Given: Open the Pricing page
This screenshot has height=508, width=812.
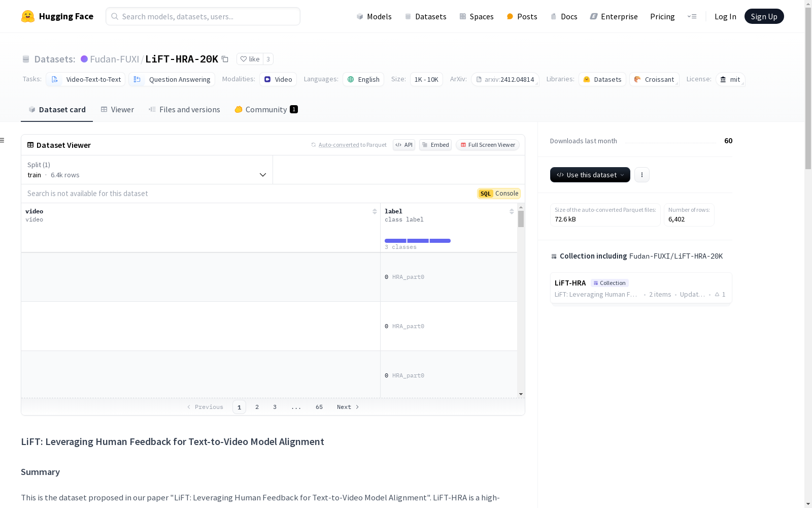Looking at the screenshot, I should pyautogui.click(x=662, y=16).
